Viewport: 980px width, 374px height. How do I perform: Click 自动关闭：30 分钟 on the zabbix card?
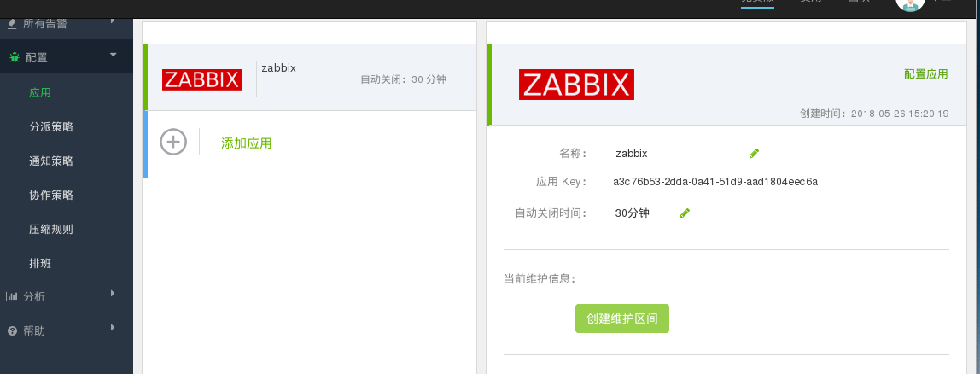(x=403, y=79)
